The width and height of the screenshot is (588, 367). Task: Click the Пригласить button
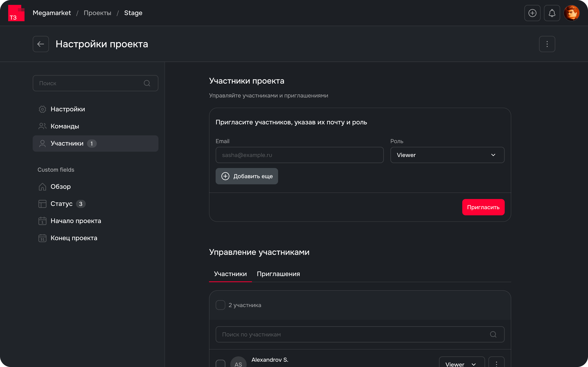point(483,207)
